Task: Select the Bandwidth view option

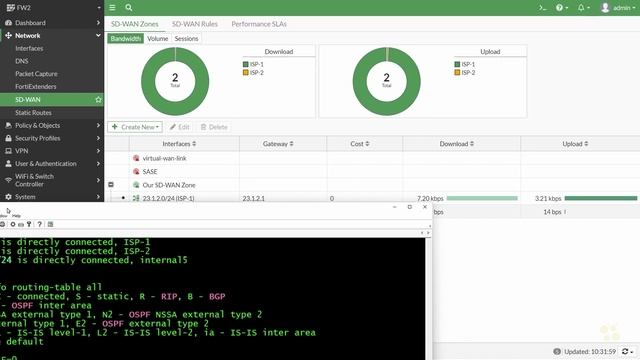Action: click(x=126, y=38)
